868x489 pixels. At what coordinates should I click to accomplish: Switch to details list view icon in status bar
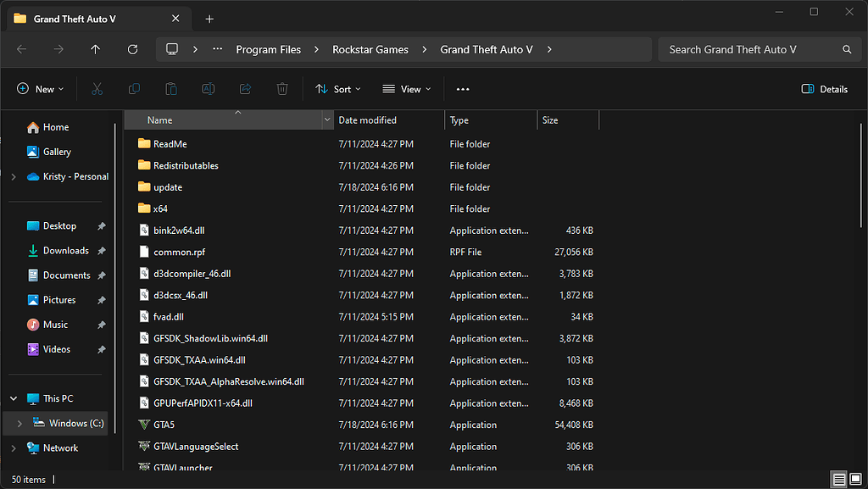pos(839,479)
